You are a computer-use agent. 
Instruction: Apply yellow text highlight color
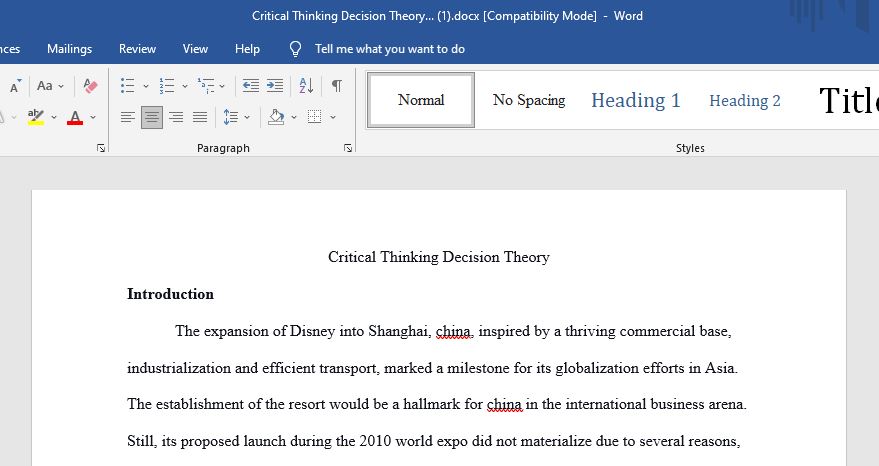click(x=36, y=117)
